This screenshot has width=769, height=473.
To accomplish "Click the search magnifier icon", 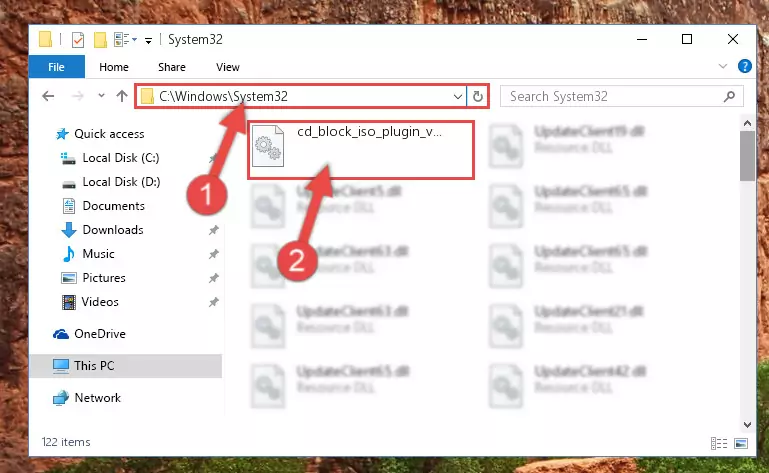I will click(x=729, y=96).
